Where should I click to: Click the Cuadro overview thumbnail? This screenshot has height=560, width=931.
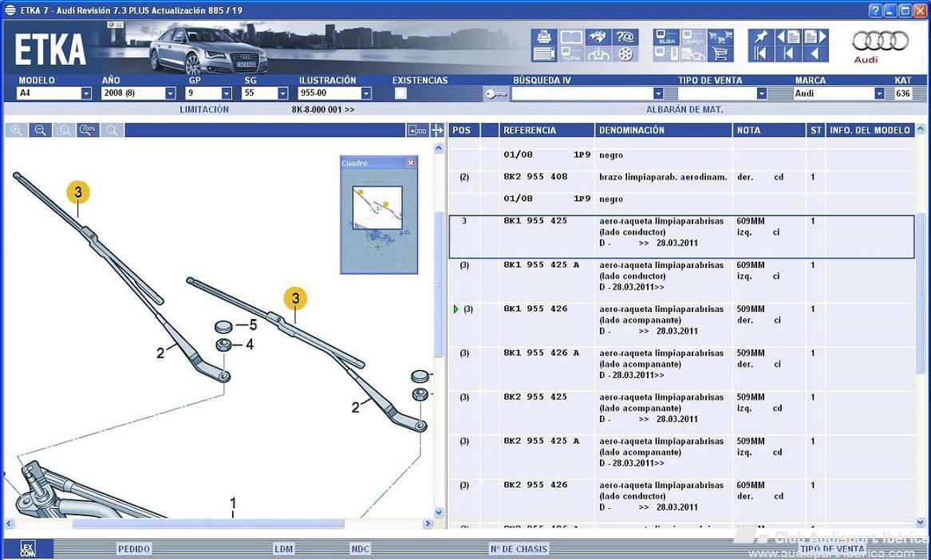point(377,208)
